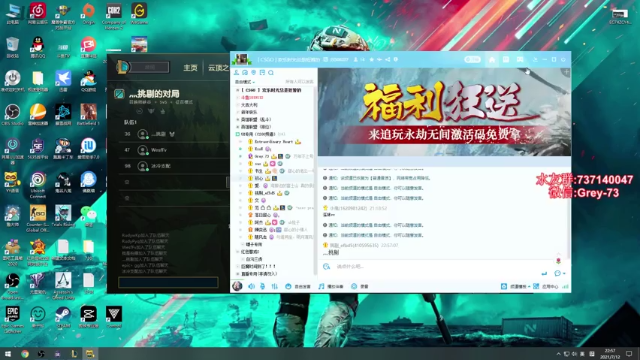Open Chrome from the taskbar
This screenshot has height=360, width=640.
25,353
